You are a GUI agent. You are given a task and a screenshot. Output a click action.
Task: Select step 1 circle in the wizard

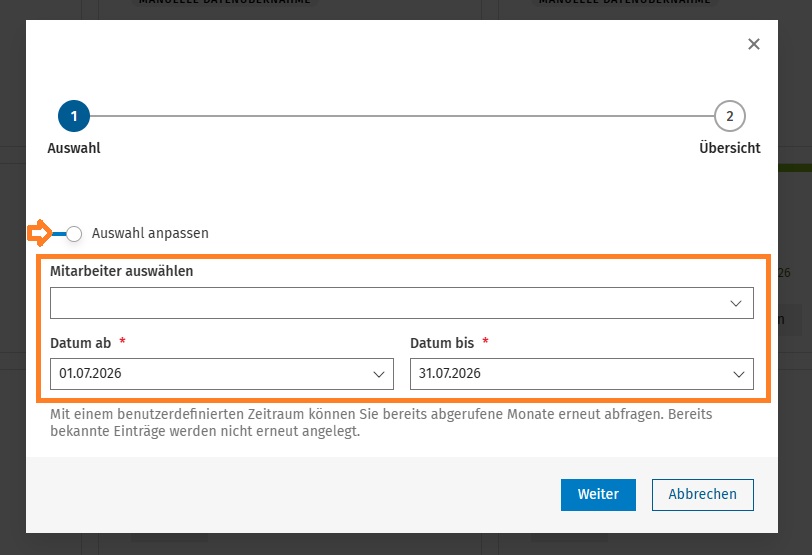(x=74, y=116)
